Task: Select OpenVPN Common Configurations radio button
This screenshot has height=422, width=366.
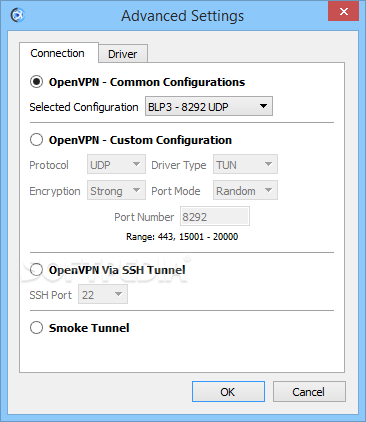Action: [x=36, y=82]
